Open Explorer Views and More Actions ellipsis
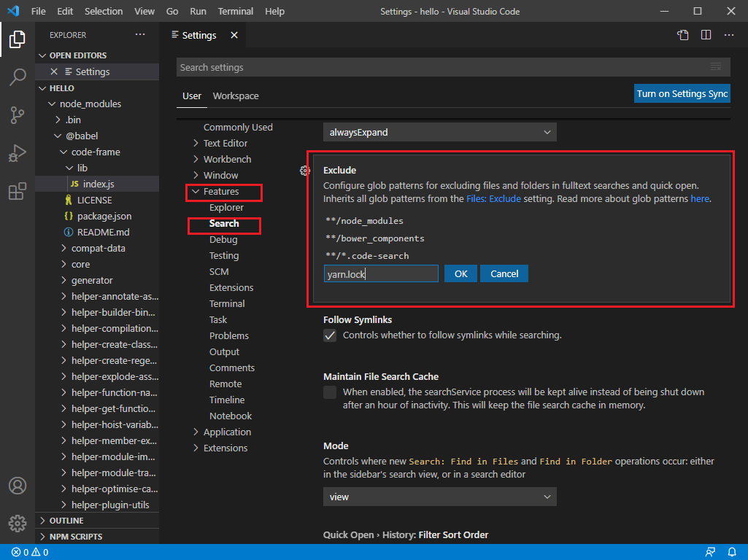Image resolution: width=748 pixels, height=560 pixels. point(140,34)
